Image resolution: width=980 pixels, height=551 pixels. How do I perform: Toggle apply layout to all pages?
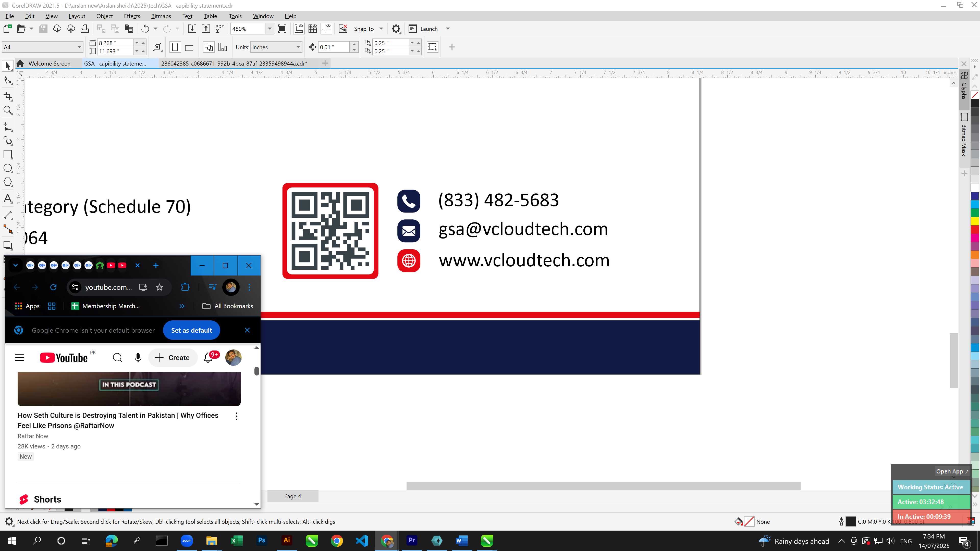pos(209,47)
